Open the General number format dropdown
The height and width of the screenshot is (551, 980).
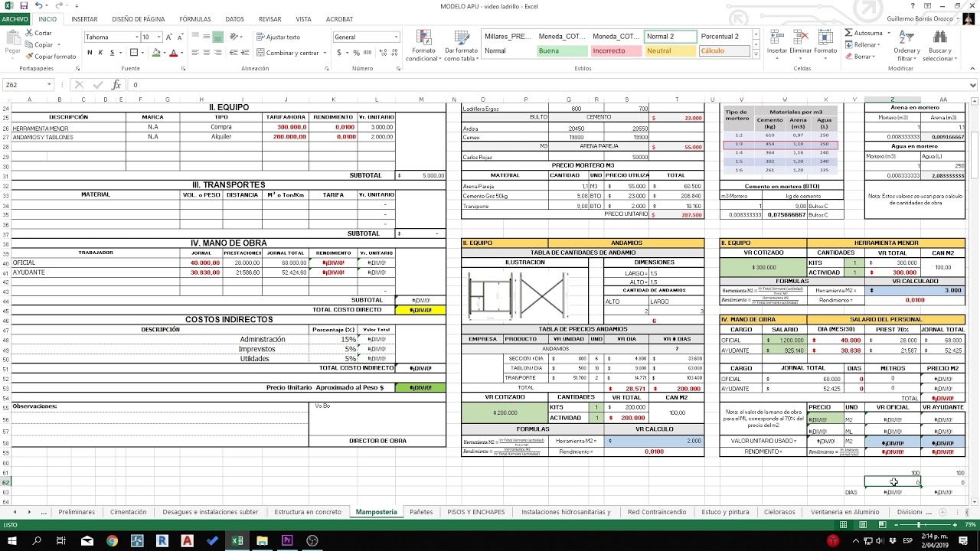point(396,37)
